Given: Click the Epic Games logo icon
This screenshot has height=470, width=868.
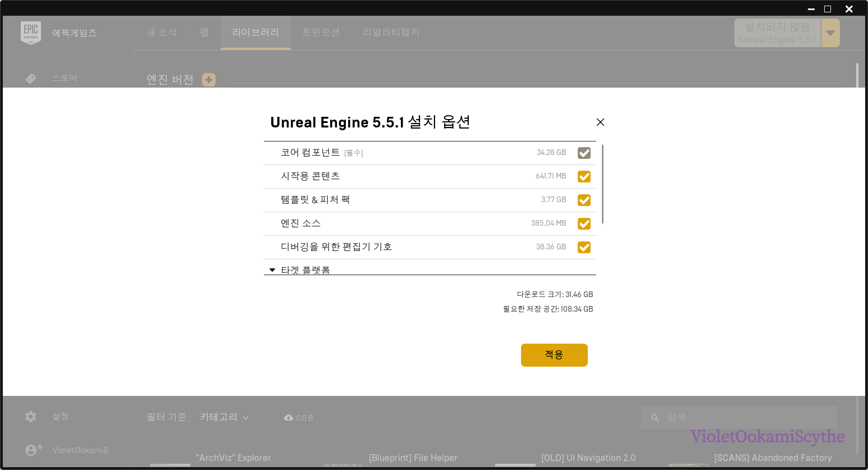Looking at the screenshot, I should (x=31, y=33).
